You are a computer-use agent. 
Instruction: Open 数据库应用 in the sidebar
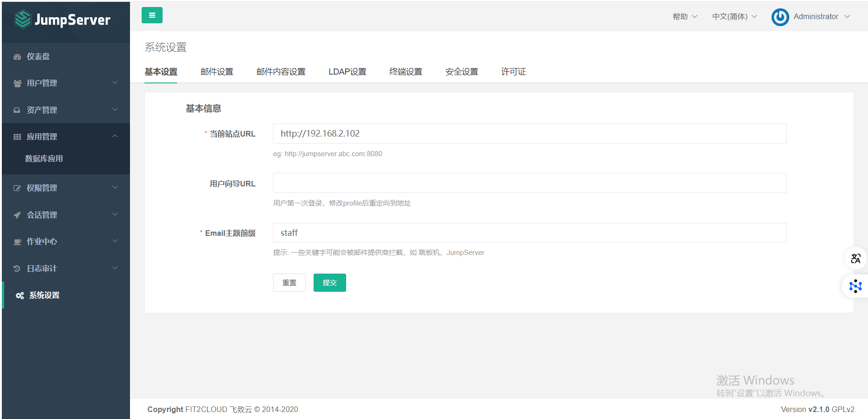click(x=44, y=159)
